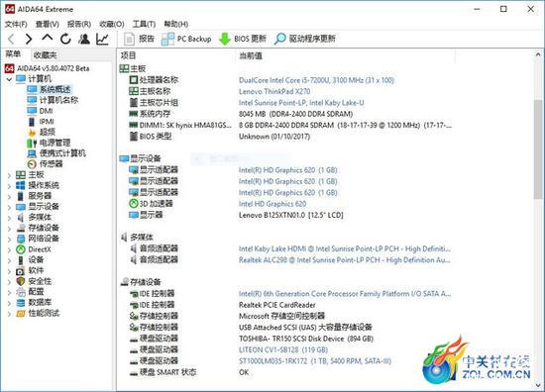Select TOSHIBA- TR150 SCSI Disk Device value

306,339
